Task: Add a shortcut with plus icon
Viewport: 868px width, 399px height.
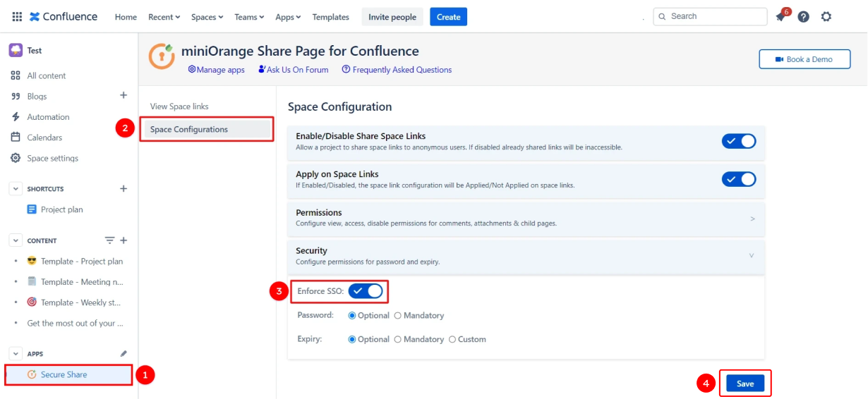Action: point(123,188)
